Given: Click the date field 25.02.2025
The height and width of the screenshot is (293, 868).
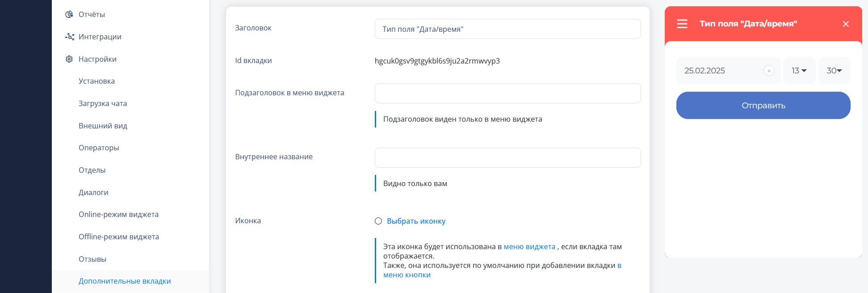Looking at the screenshot, I should tap(728, 71).
